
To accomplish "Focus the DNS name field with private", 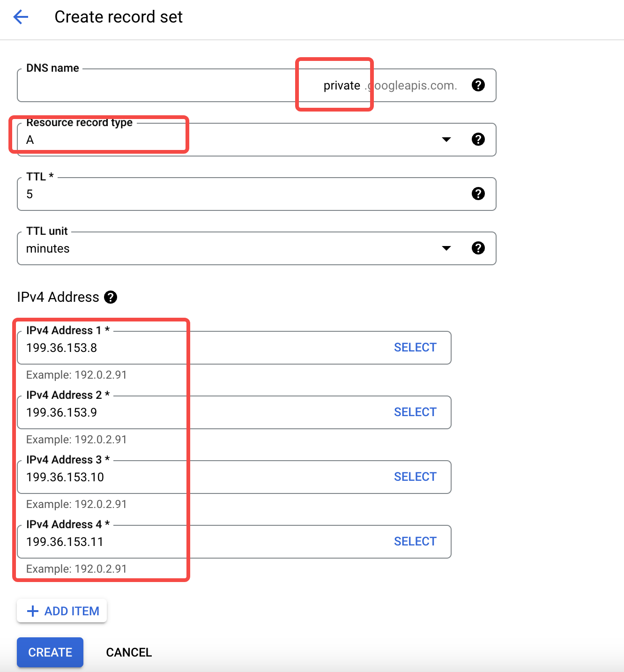I will point(257,85).
